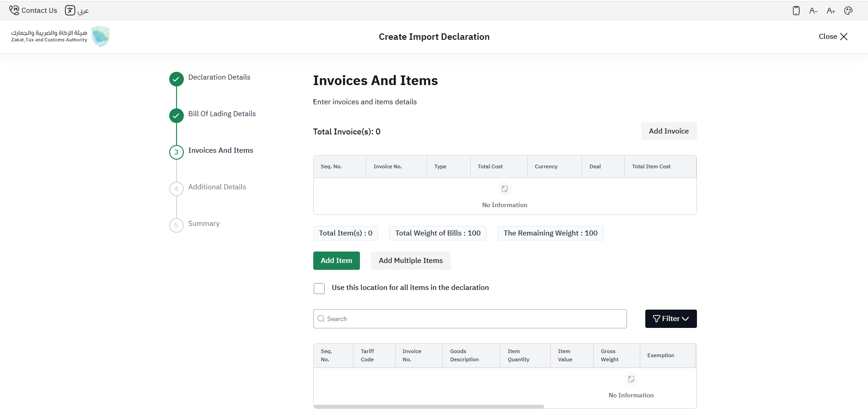The image size is (868, 418).
Task: Click Add Multiple Items button
Action: click(x=411, y=261)
